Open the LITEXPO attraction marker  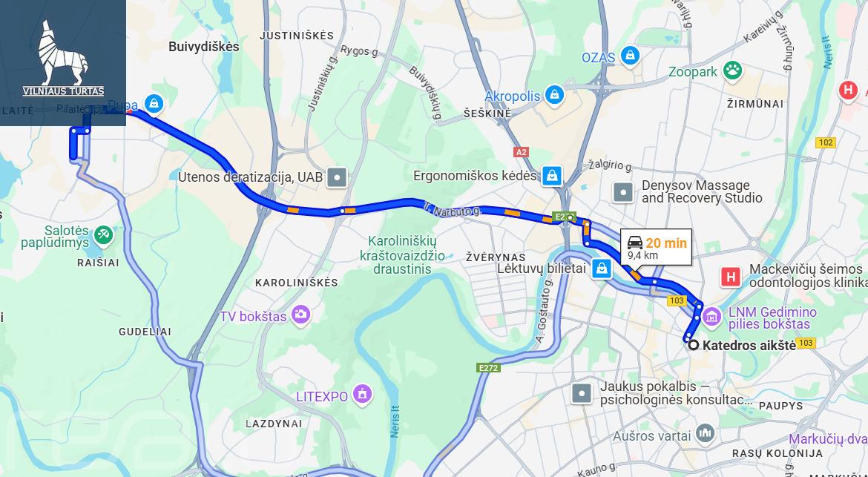tap(363, 395)
